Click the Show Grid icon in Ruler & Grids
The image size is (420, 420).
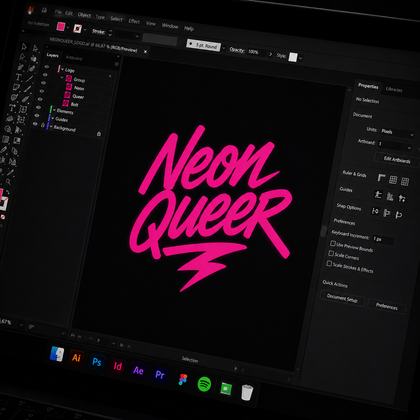coord(393,180)
